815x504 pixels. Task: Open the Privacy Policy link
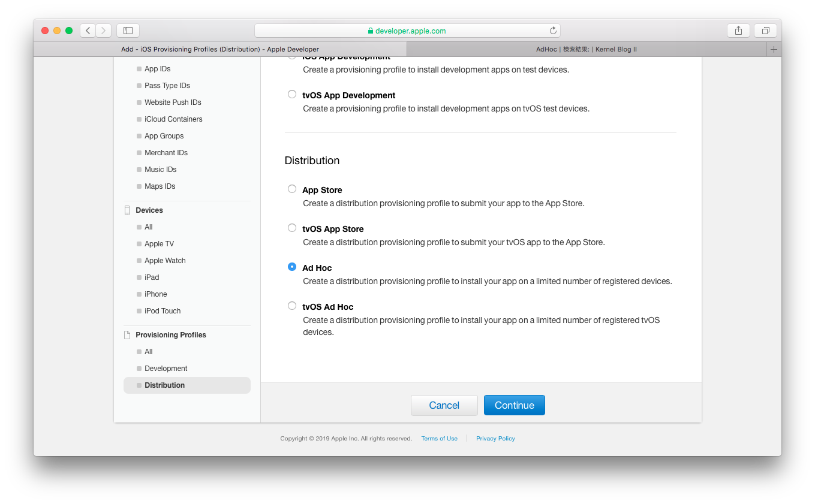(495, 439)
